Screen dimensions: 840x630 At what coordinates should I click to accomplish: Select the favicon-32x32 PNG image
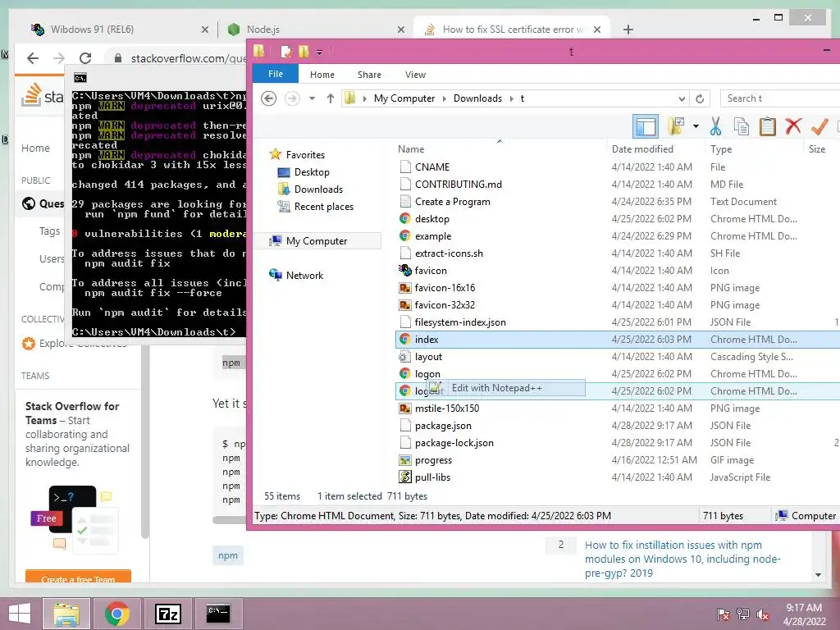click(x=445, y=305)
